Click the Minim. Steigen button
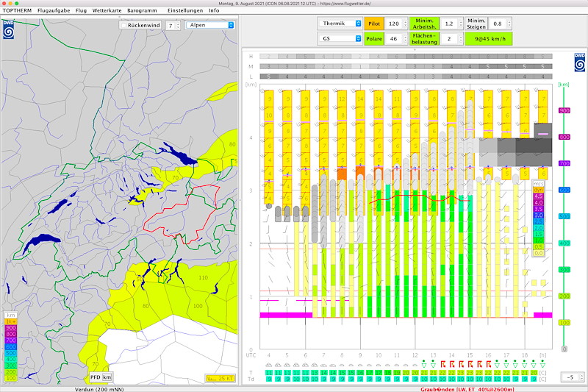The image size is (588, 392). click(x=476, y=24)
